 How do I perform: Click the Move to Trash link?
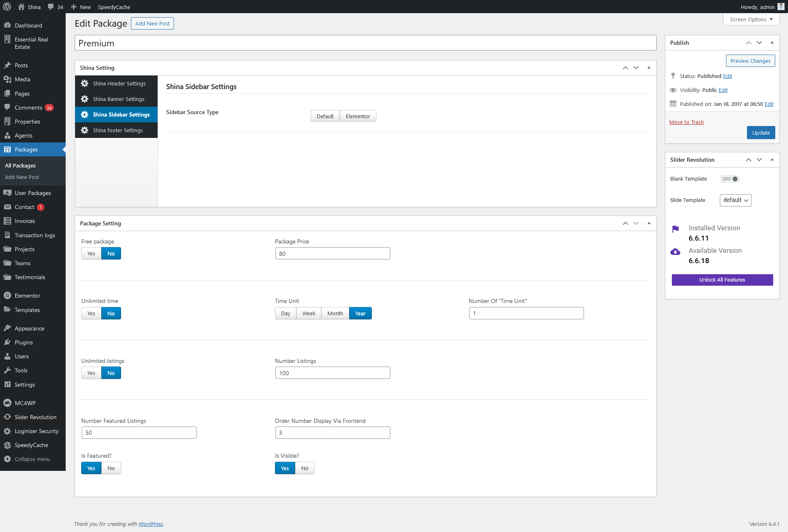pos(686,122)
